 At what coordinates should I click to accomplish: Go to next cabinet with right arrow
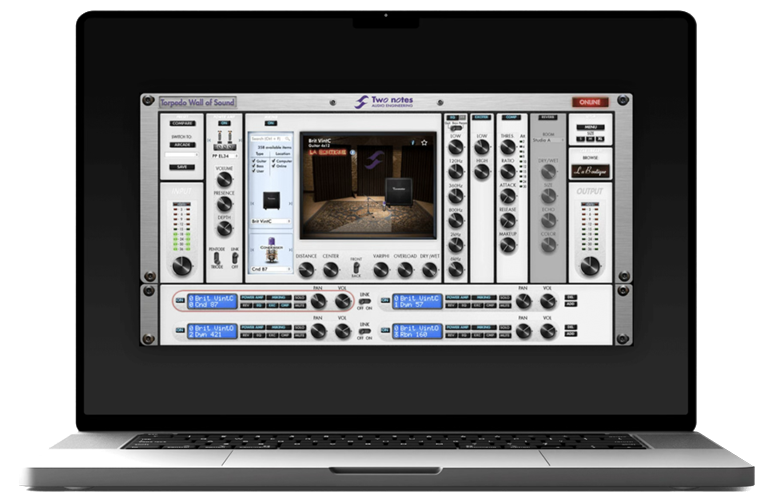point(290,203)
